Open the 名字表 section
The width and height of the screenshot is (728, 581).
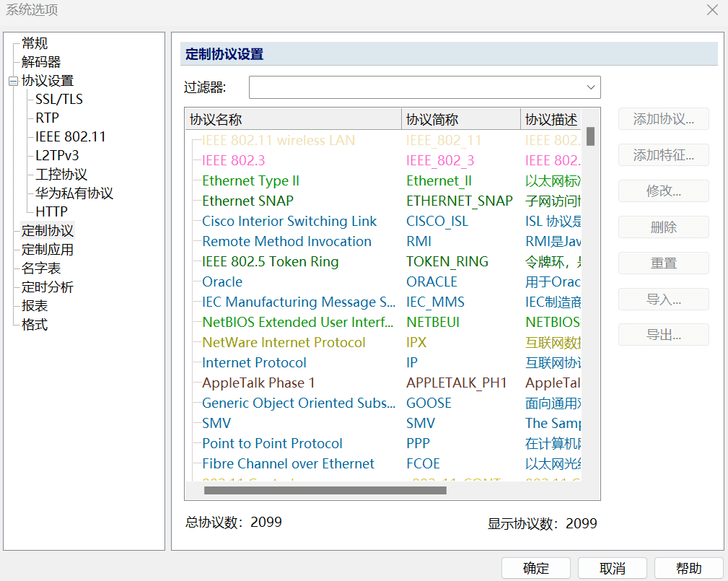coord(41,268)
